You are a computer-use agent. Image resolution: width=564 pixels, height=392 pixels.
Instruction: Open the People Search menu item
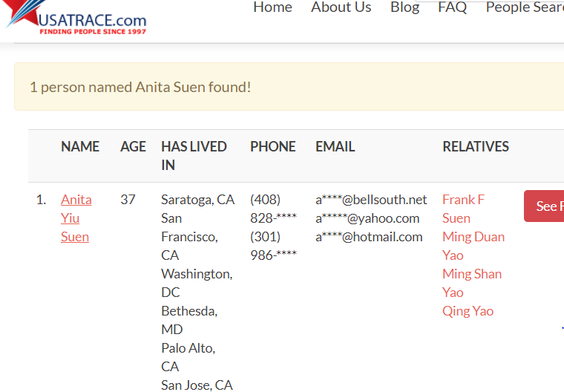[x=524, y=7]
